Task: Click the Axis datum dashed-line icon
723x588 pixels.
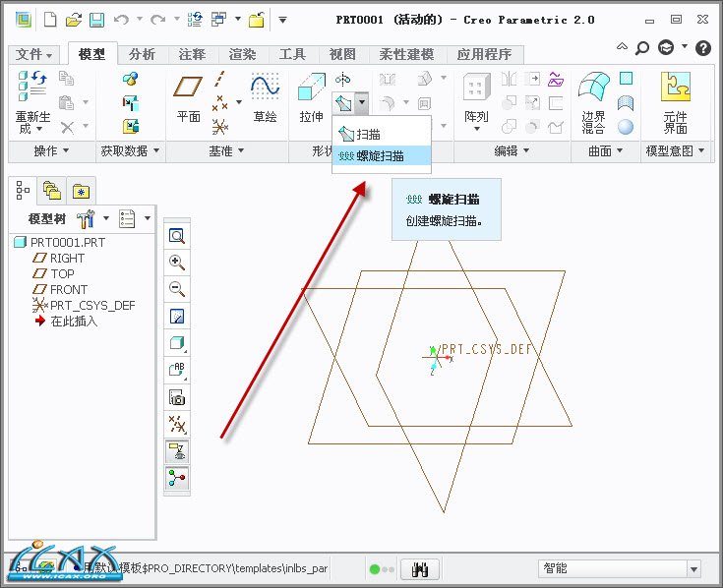Action: [220, 80]
